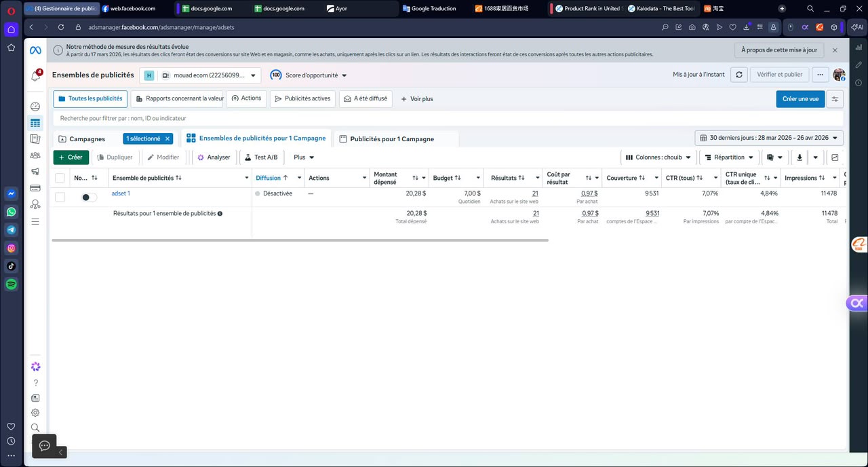Open the Actions view button
Screen dimensions: 868x467
(246, 98)
